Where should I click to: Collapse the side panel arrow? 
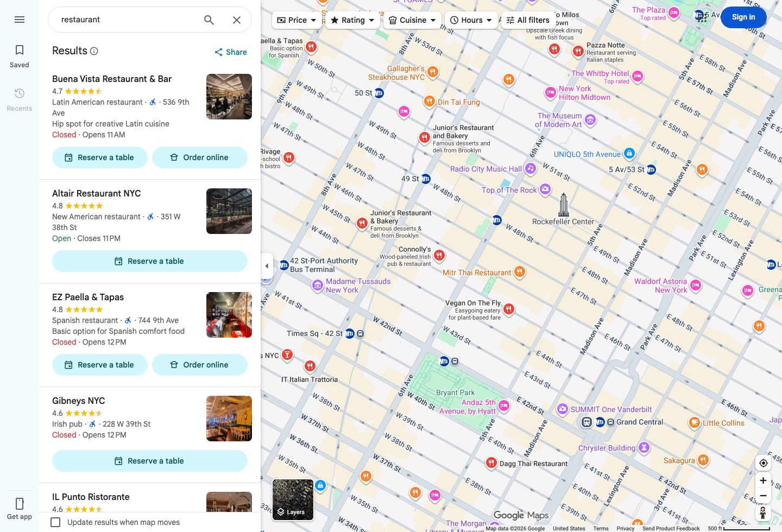click(267, 266)
